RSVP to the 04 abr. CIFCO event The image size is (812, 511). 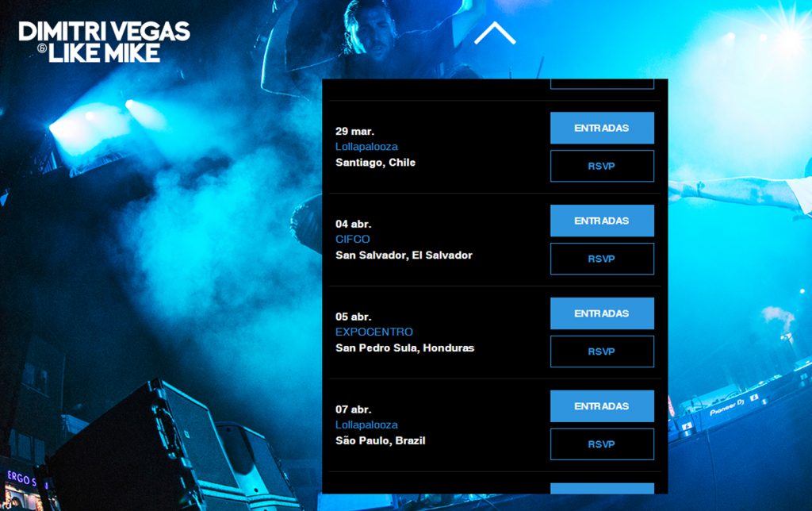602,259
